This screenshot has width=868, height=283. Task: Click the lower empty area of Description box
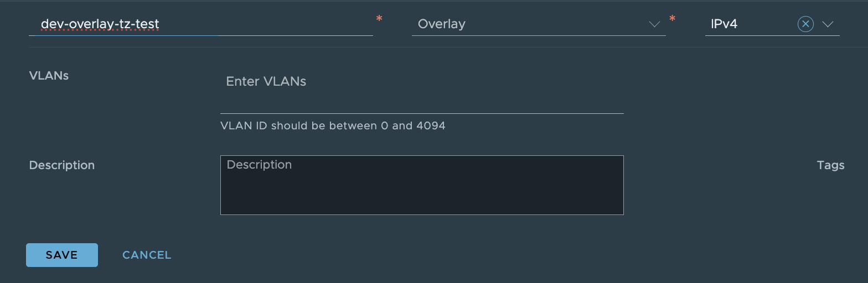[422, 202]
